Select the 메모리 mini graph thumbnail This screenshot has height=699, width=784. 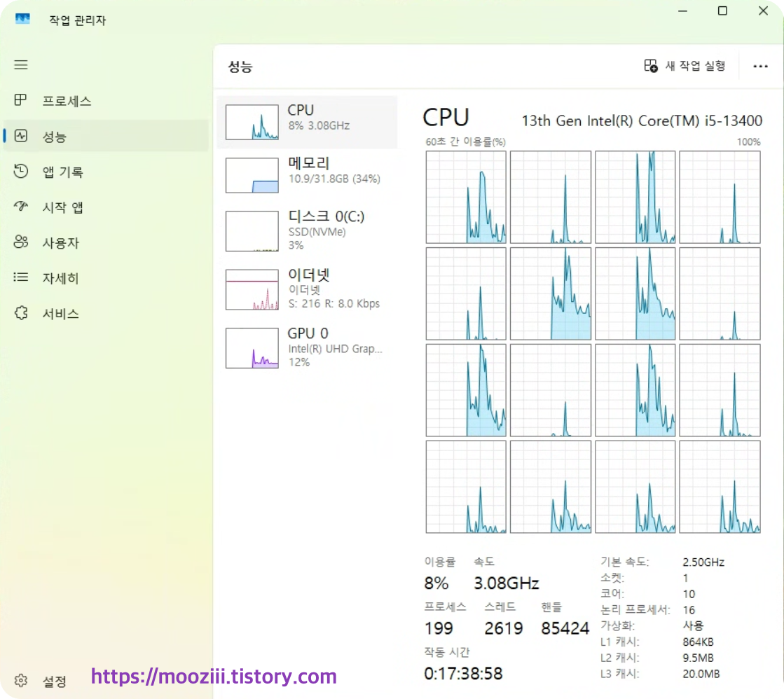[x=252, y=175]
